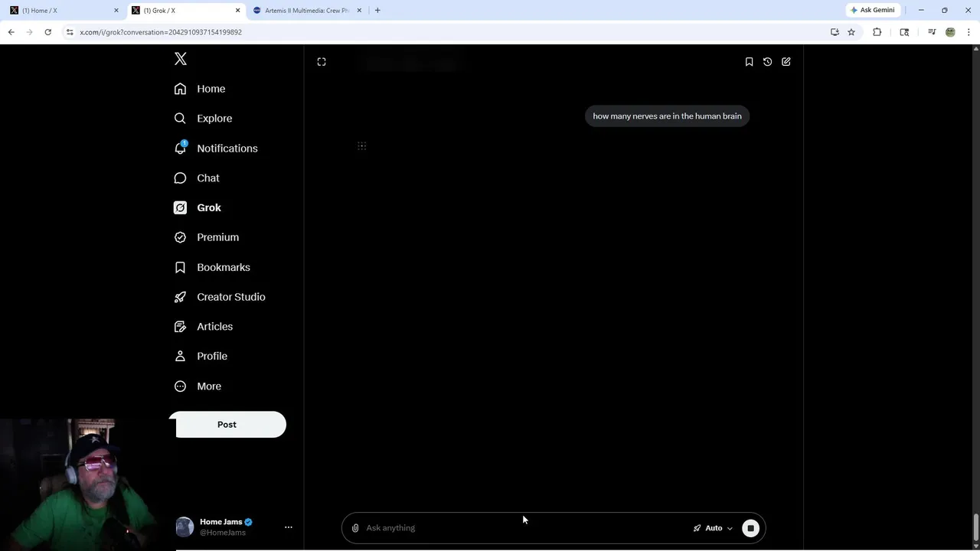980x551 pixels.
Task: Select Grok in sidebar
Action: click(198, 207)
